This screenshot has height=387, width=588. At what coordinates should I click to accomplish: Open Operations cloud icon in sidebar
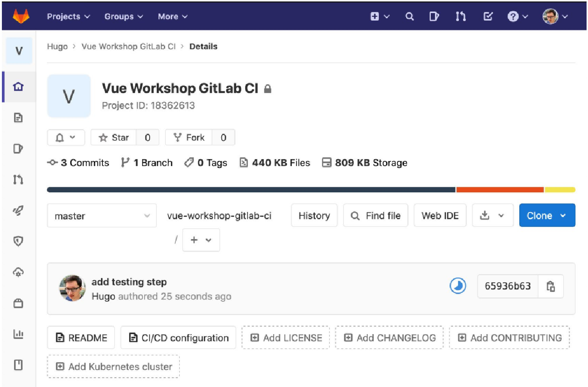point(18,272)
